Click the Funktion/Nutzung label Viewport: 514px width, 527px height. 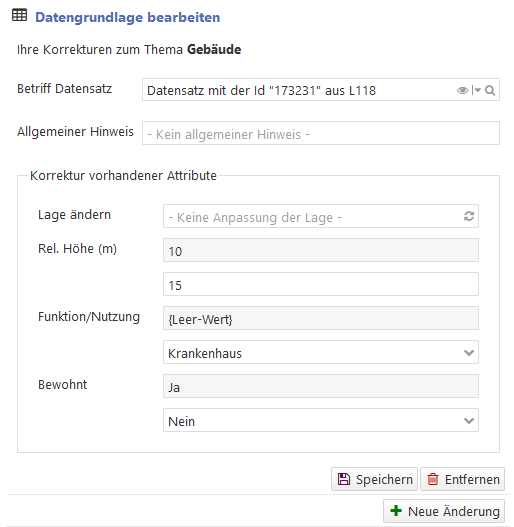pos(89,317)
